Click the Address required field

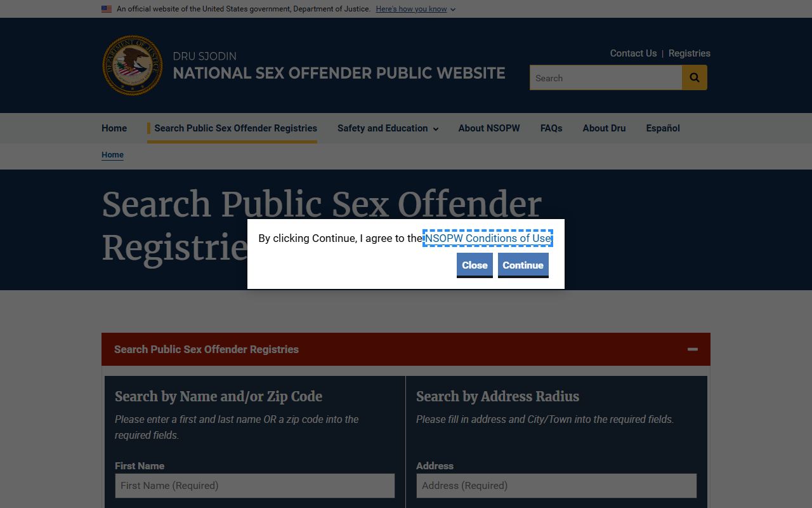pos(556,486)
